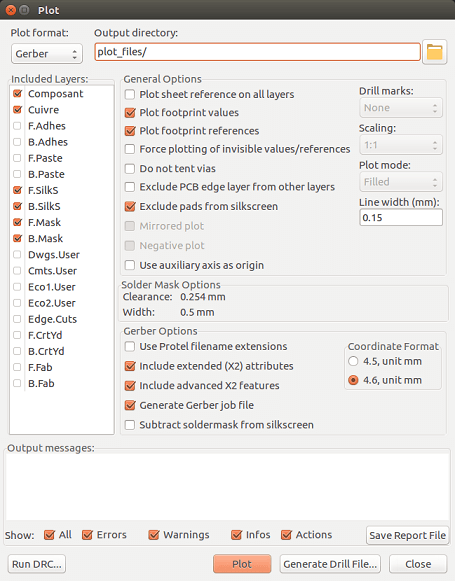
Task: Open the Plot format Gerber dropdown
Action: [x=47, y=54]
